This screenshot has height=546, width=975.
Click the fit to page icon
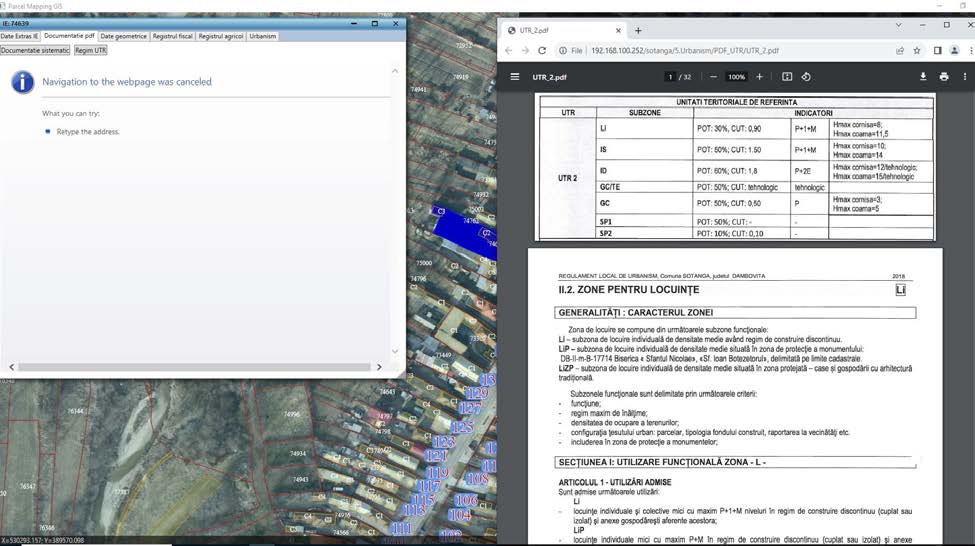pyautogui.click(x=787, y=77)
